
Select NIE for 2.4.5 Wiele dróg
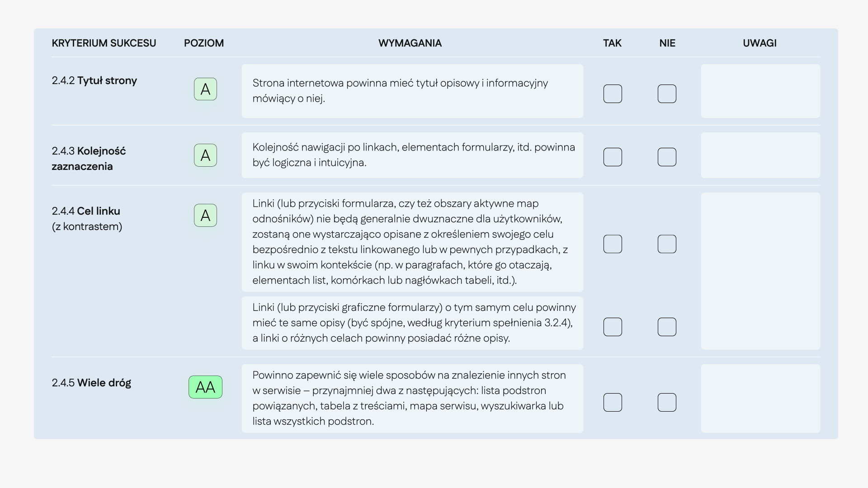[x=667, y=403]
